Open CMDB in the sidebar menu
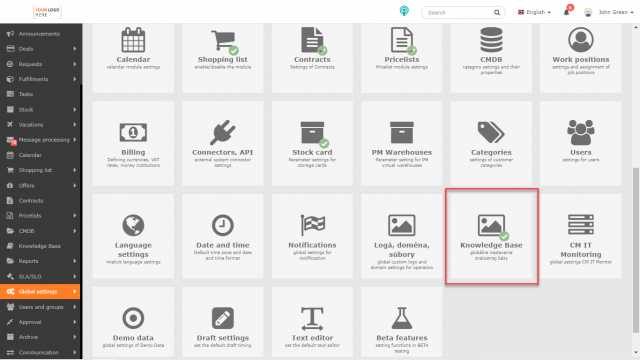Image resolution: width=640 pixels, height=360 pixels. 40,231
